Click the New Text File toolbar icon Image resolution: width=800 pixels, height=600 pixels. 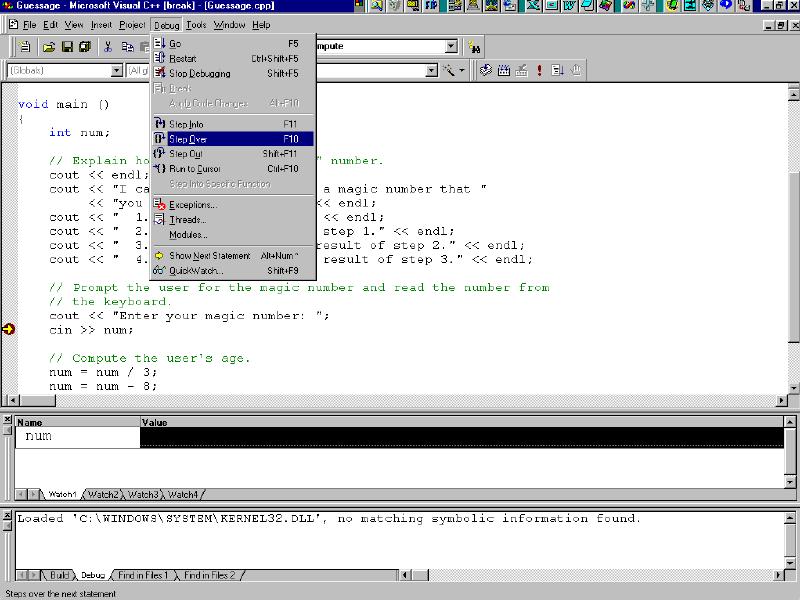24,47
